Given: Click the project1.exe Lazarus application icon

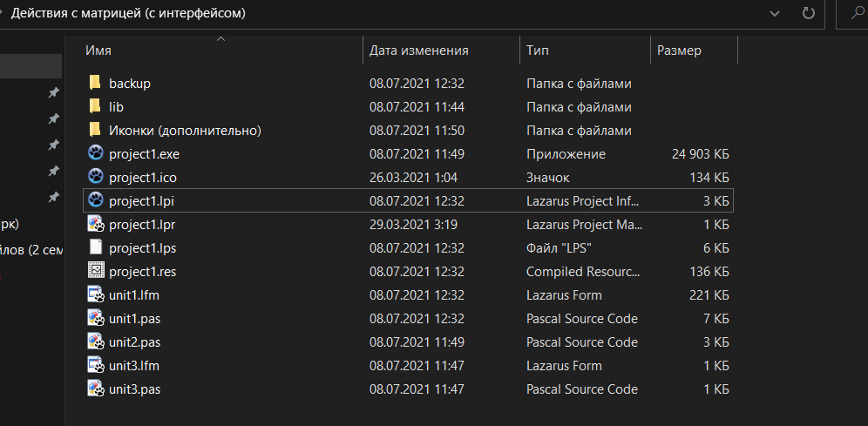Looking at the screenshot, I should tap(96, 154).
